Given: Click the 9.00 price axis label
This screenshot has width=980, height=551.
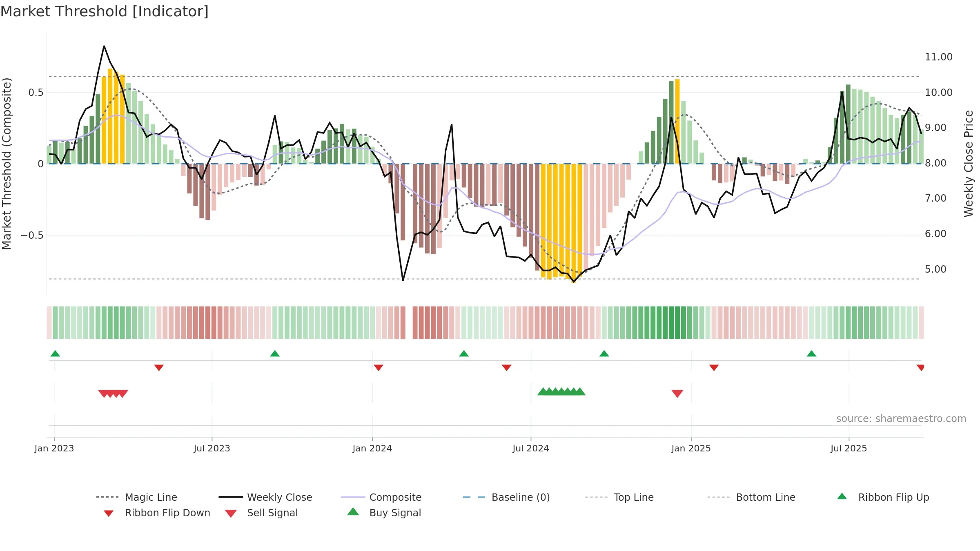Looking at the screenshot, I should point(936,128).
